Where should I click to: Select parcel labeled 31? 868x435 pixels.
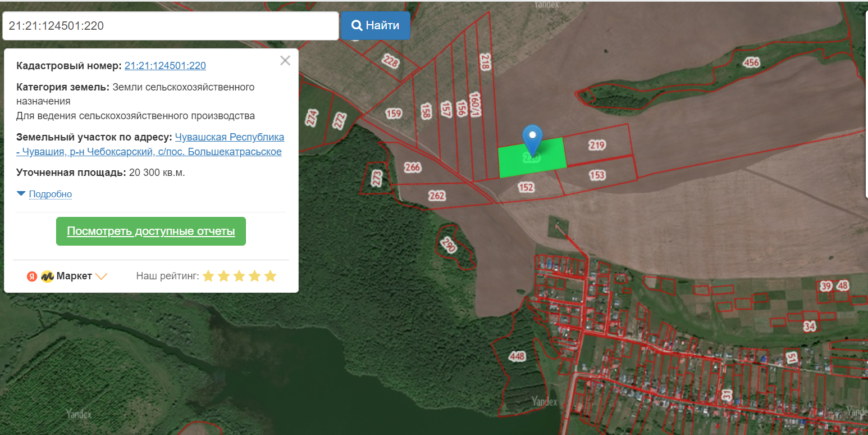728,395
